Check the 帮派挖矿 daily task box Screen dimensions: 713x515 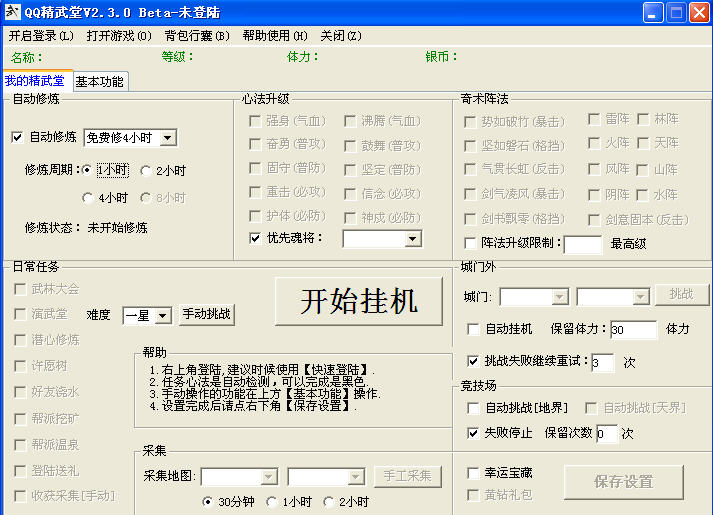coord(20,419)
